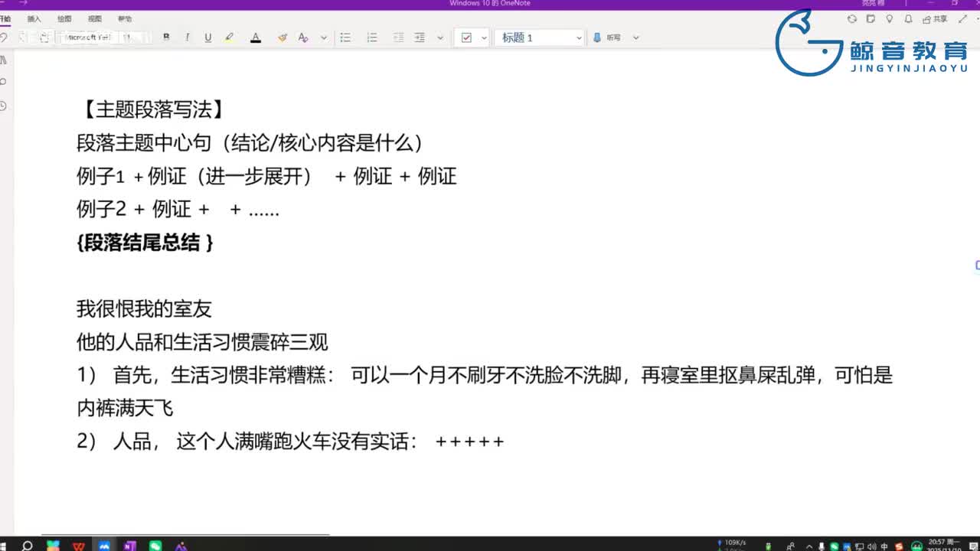Increase paragraph indent

pos(420,37)
